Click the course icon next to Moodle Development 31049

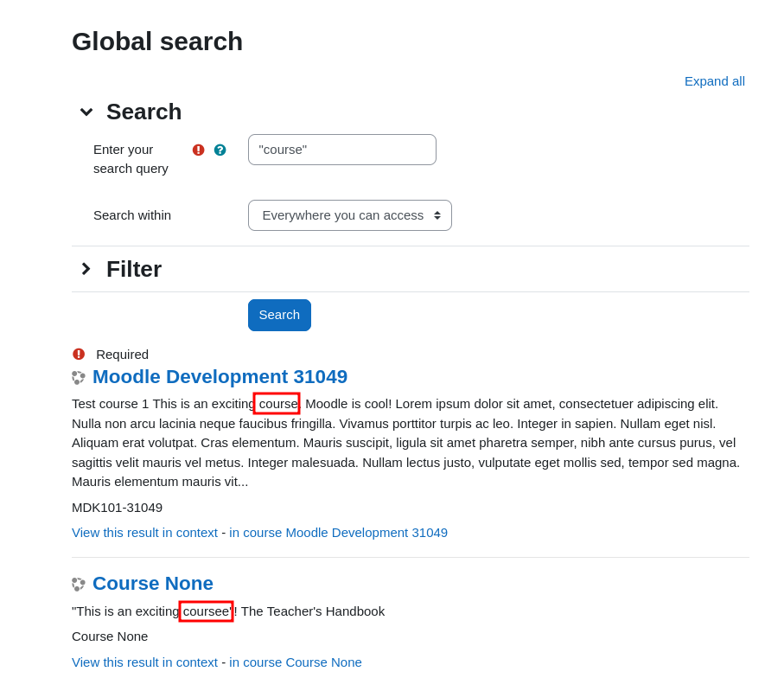point(79,378)
